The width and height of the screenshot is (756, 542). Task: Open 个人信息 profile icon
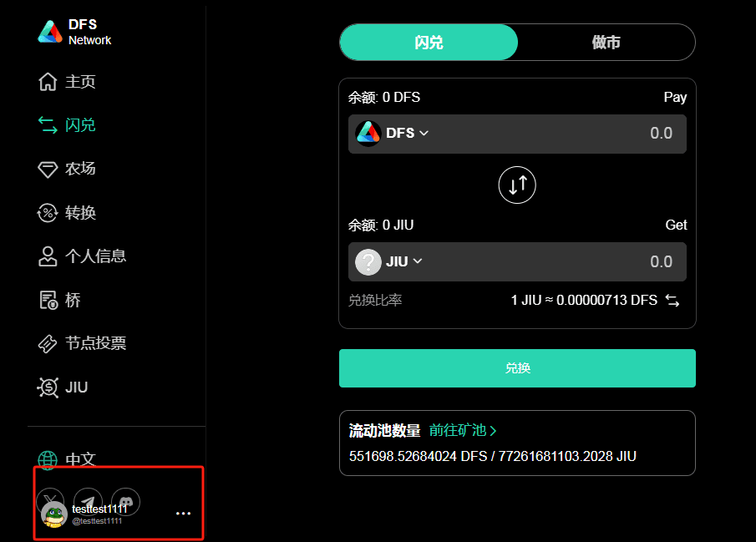click(x=48, y=256)
